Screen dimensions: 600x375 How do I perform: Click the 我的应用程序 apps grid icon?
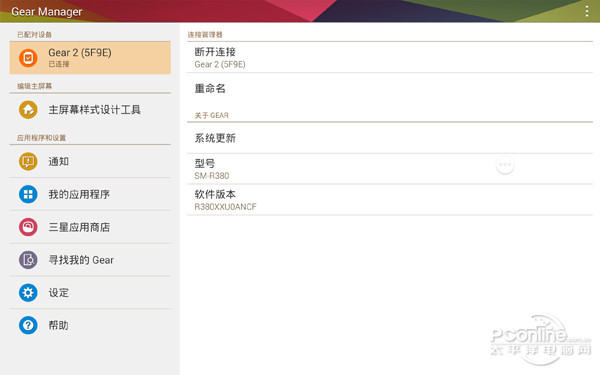coord(28,194)
